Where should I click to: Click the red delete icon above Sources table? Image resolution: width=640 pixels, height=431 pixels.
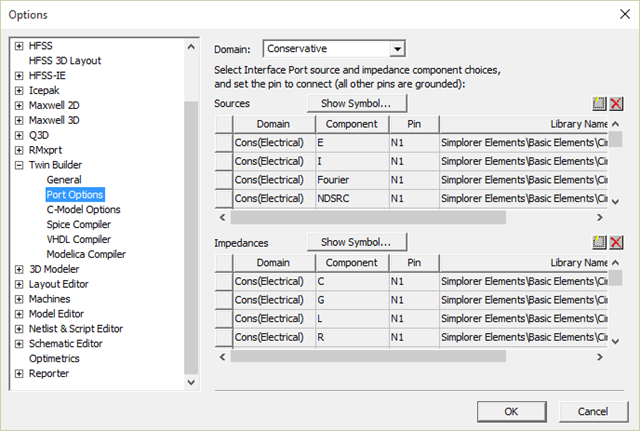point(616,103)
